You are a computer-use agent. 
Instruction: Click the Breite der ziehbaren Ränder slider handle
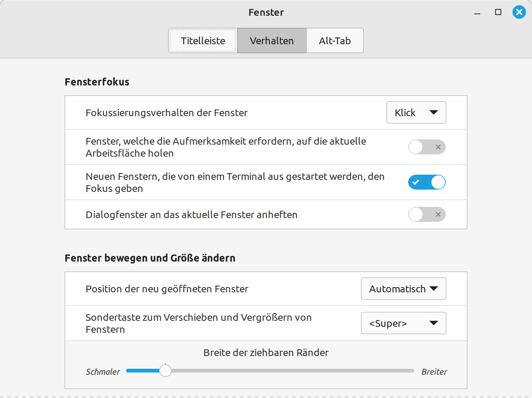pos(165,371)
